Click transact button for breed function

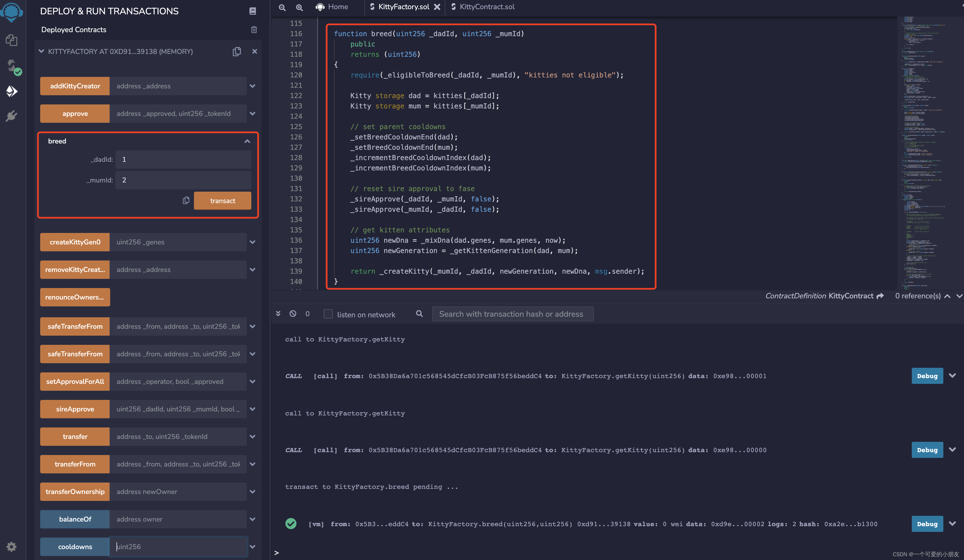223,201
